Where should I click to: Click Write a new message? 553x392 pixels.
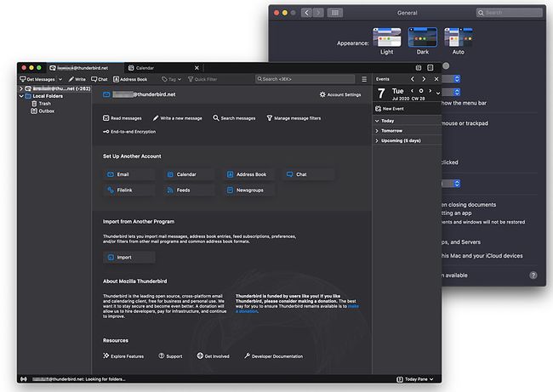pos(178,118)
